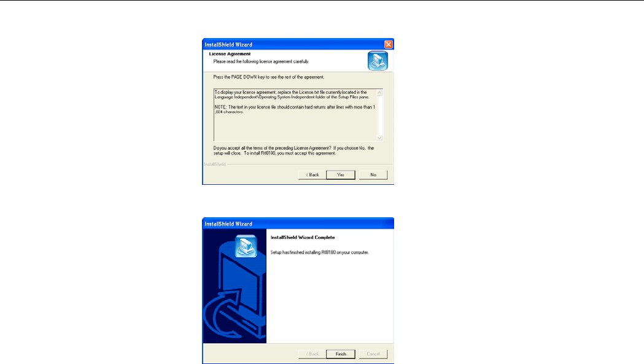Click the "InstallShield Wizard Complete" heading
644x364 pixels.
pyautogui.click(x=303, y=238)
